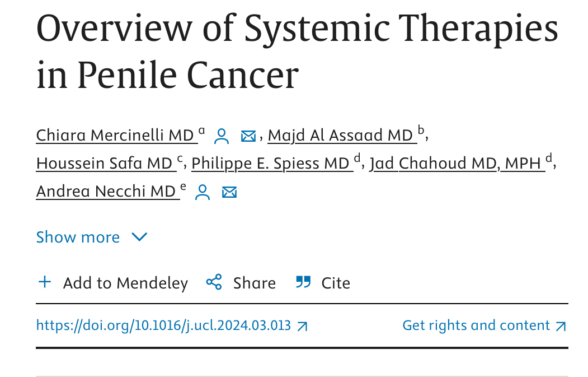Expand the Show more chevron

point(139,237)
